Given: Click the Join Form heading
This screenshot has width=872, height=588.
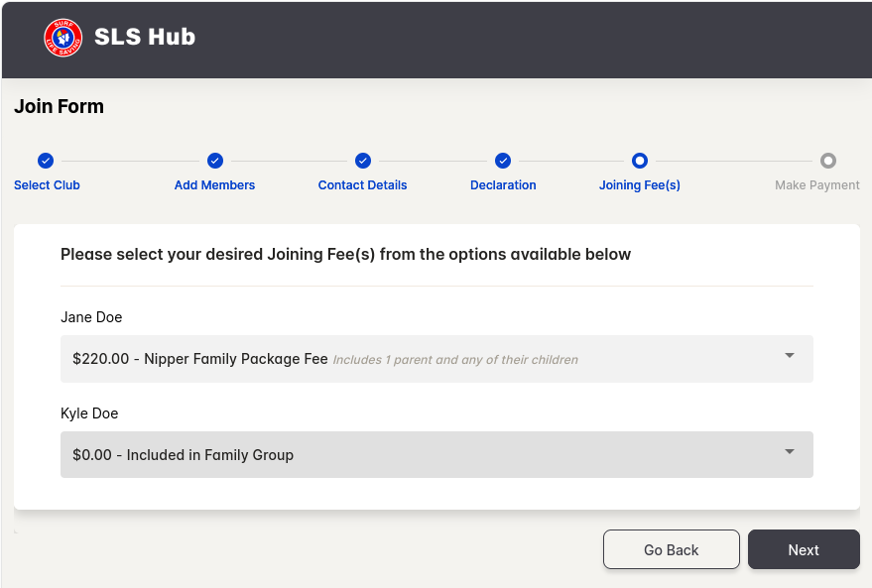Looking at the screenshot, I should (x=59, y=106).
